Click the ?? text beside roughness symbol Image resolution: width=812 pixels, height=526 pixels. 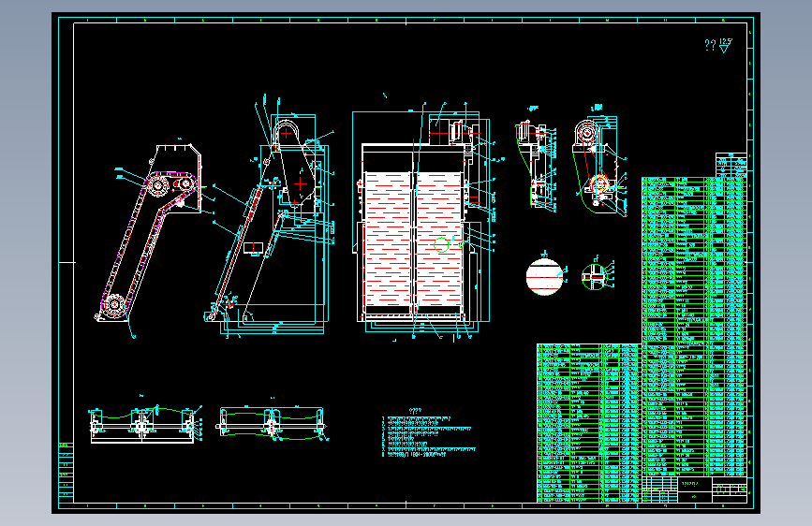(x=710, y=45)
